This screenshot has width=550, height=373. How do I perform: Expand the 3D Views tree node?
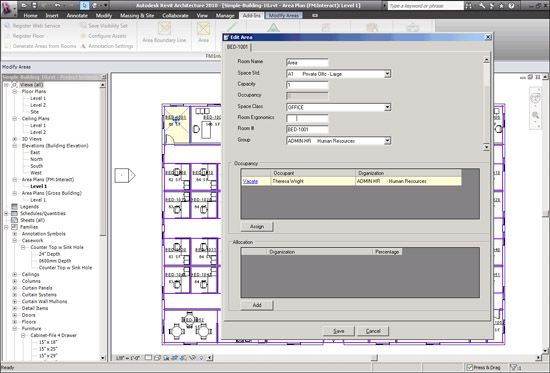(15, 139)
